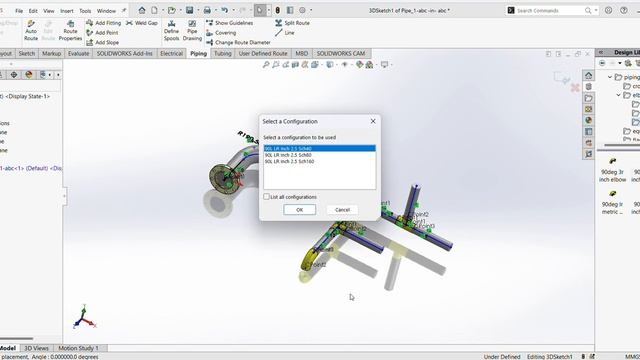
Task: Open dropdown arrow next to New
Action: [x=163, y=10]
